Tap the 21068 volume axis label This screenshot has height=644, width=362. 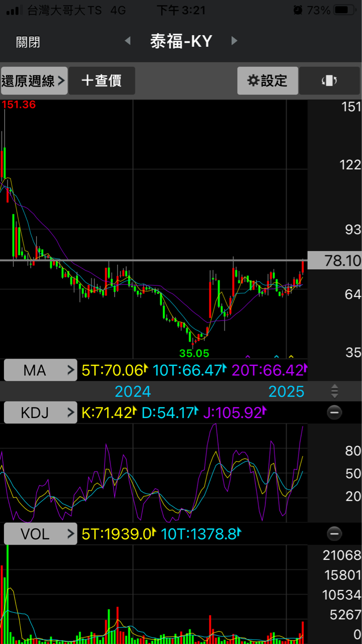pyautogui.click(x=342, y=555)
